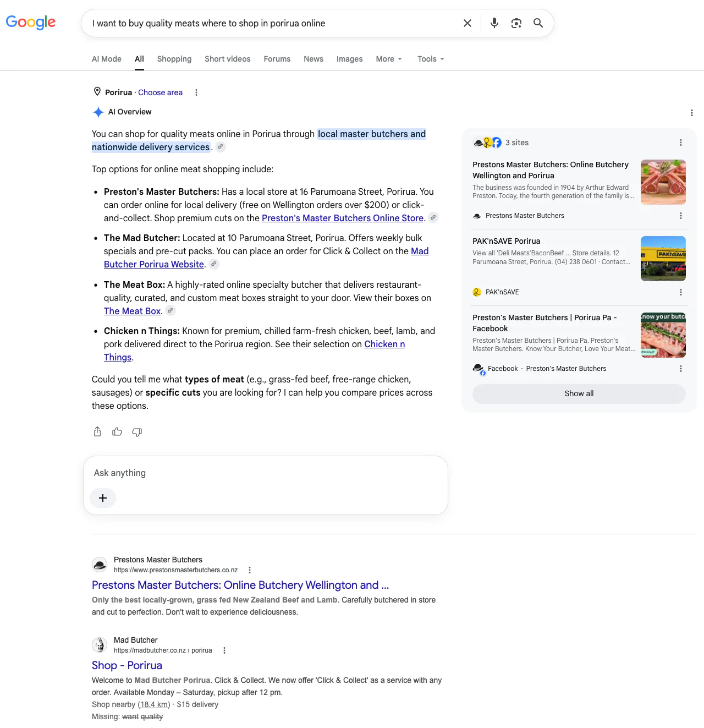The image size is (704, 728).
Task: Open PAK'nSAVE Porirua source card title
Action: click(506, 241)
